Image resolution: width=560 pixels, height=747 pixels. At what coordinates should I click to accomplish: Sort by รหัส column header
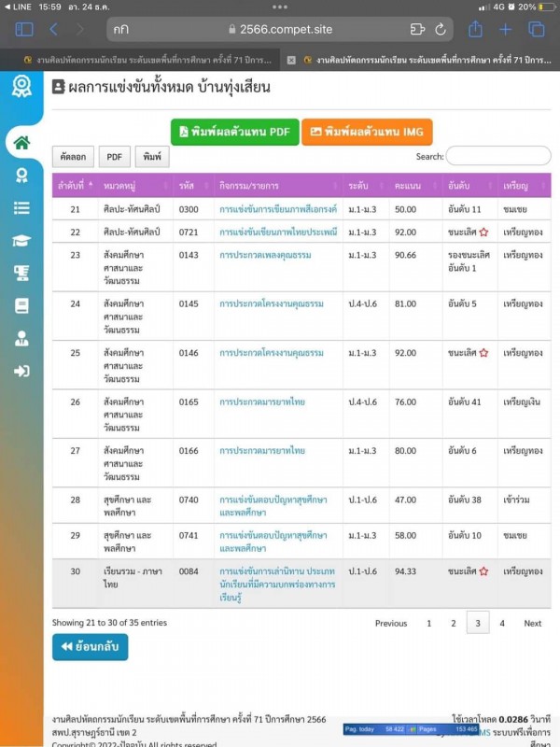click(194, 186)
